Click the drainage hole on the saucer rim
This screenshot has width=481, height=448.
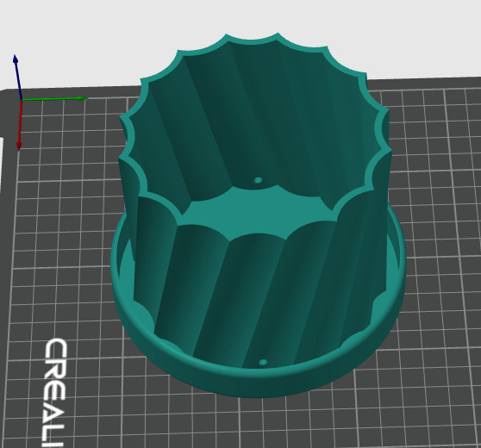coord(263,363)
